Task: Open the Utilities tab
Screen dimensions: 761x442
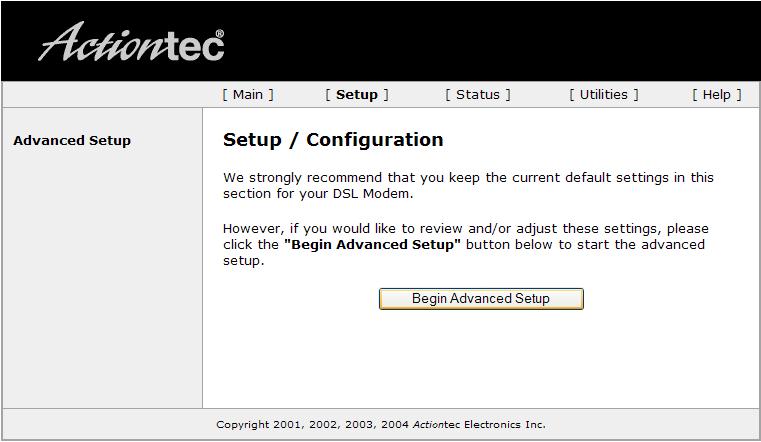Action: click(x=604, y=95)
